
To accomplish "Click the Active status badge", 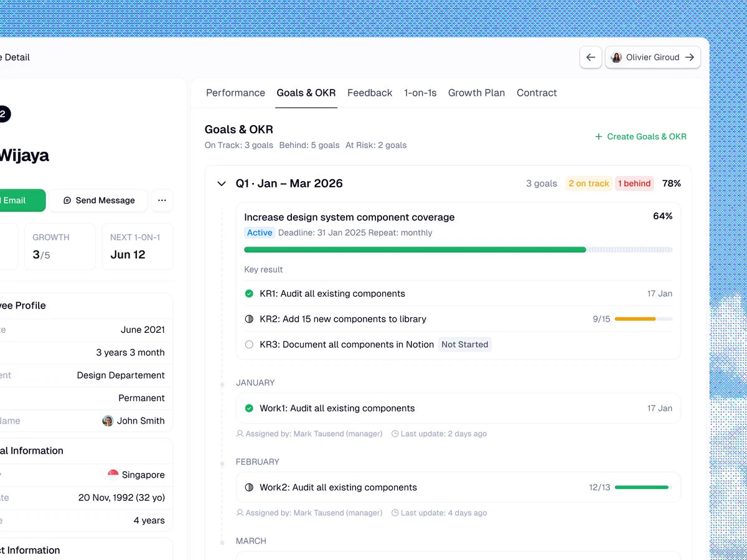I will click(260, 233).
